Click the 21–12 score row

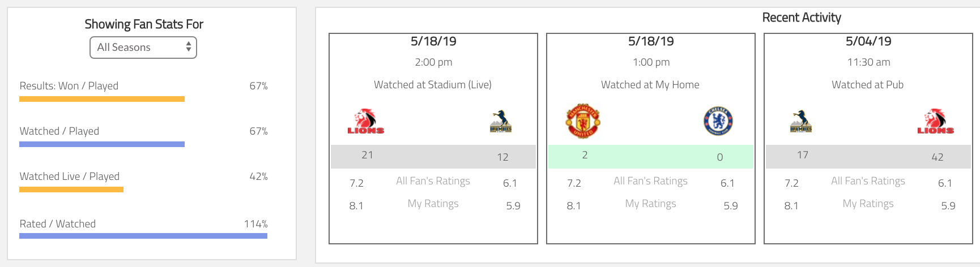pos(433,157)
